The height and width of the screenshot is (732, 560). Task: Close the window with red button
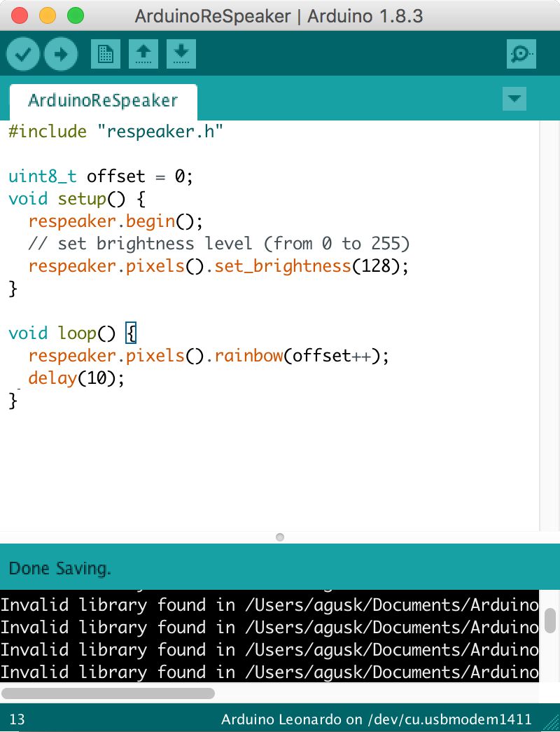point(20,16)
